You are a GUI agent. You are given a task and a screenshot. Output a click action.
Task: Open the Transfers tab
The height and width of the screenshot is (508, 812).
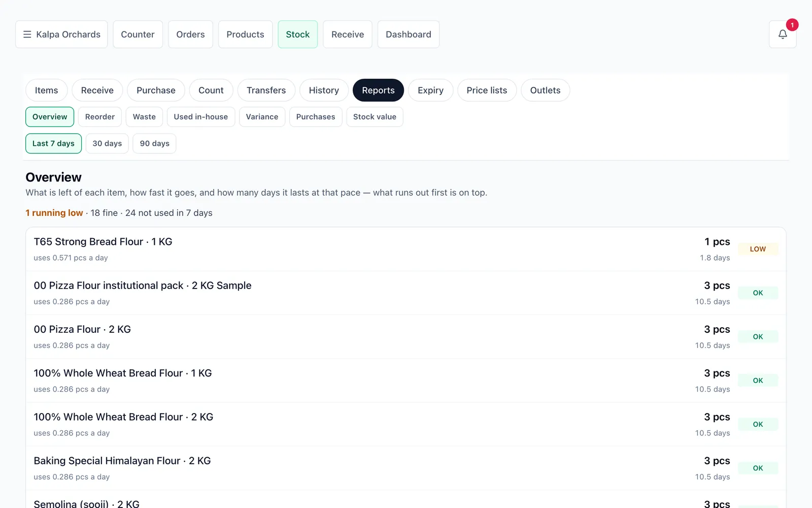point(266,90)
